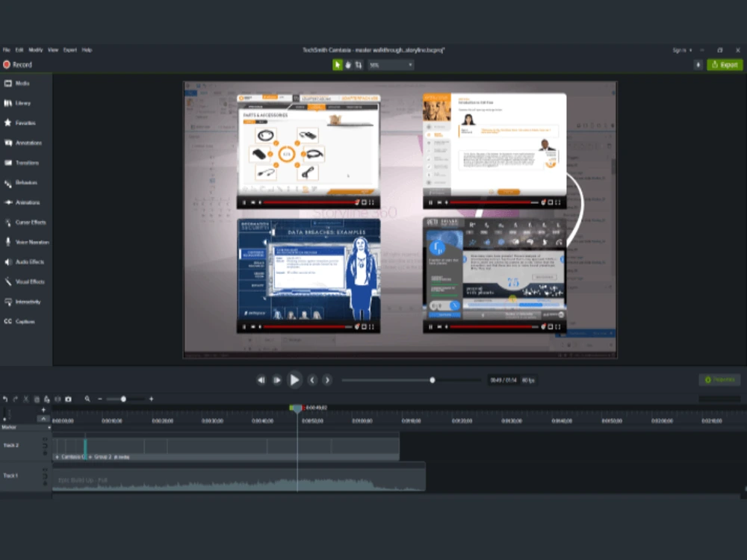Open the Media tab in sidebar
This screenshot has height=560, width=747.
[x=17, y=84]
